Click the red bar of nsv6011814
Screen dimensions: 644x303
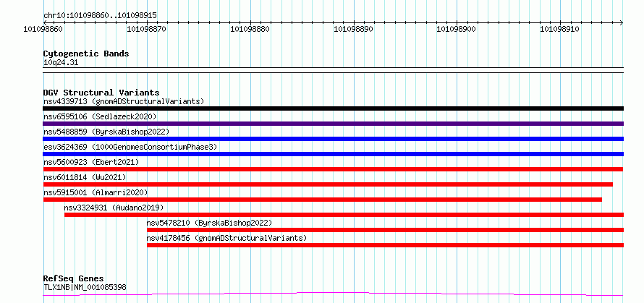(328, 184)
